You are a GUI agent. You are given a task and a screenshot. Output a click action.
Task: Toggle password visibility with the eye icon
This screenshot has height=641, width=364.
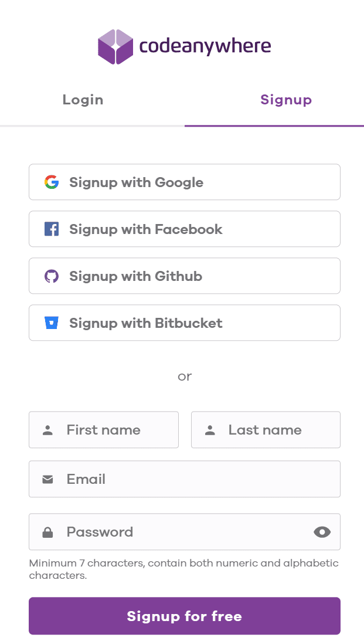[x=321, y=531]
